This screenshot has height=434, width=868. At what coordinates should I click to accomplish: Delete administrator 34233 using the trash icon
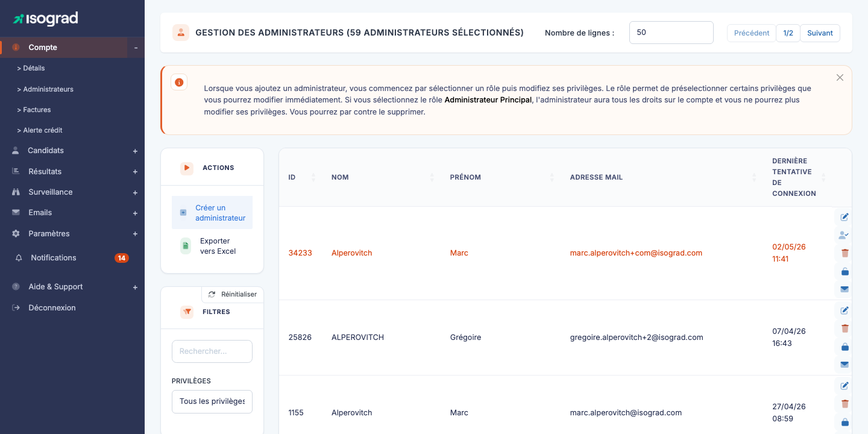[844, 253]
